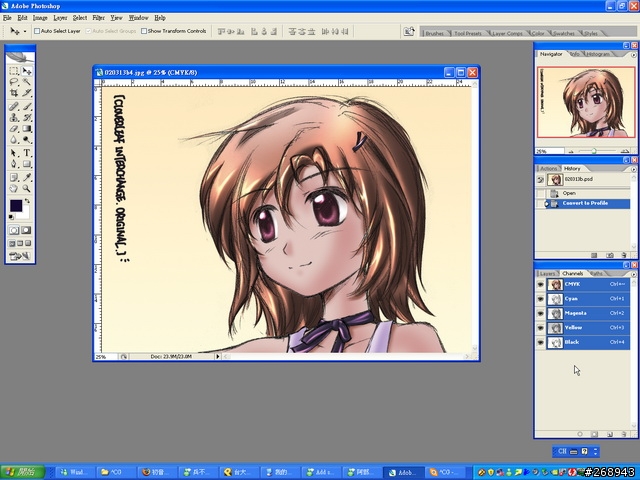The height and width of the screenshot is (480, 640).
Task: Select the Lasso tool
Action: pos(14,82)
